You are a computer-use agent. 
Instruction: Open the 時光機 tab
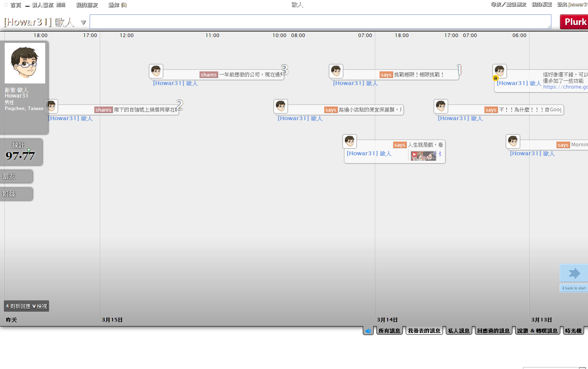click(x=573, y=331)
